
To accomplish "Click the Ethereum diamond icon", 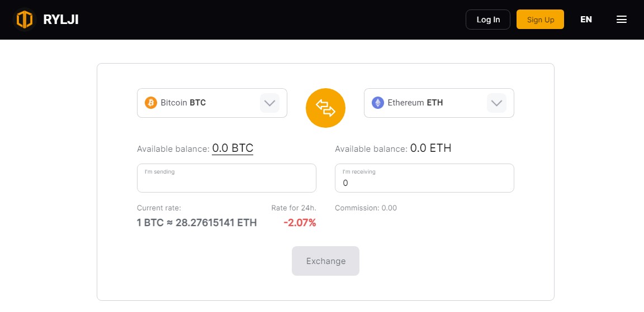I will pos(378,103).
